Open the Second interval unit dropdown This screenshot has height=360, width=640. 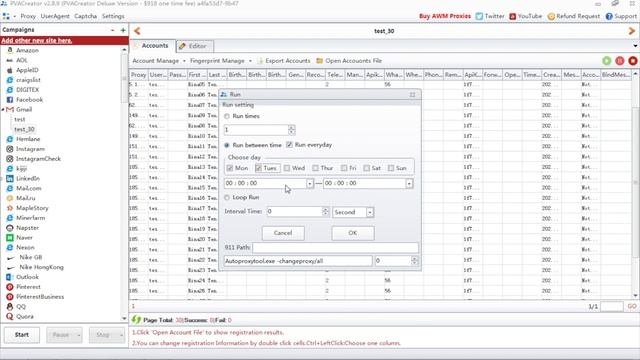pyautogui.click(x=369, y=212)
